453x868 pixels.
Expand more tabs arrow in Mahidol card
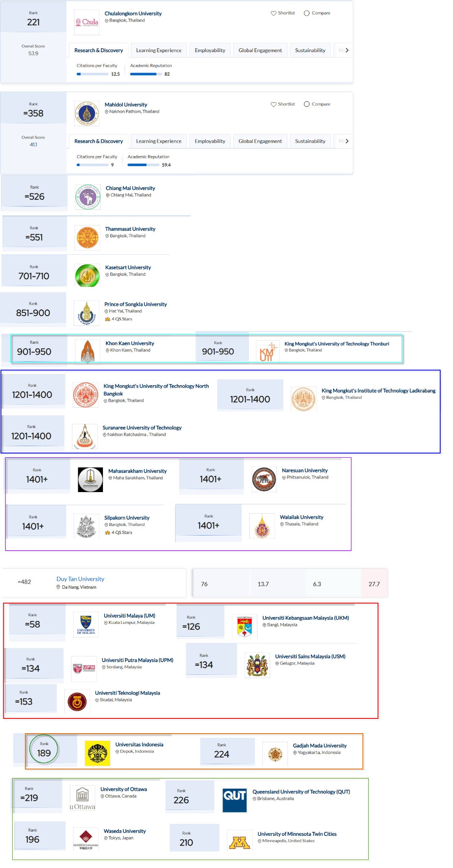click(347, 141)
